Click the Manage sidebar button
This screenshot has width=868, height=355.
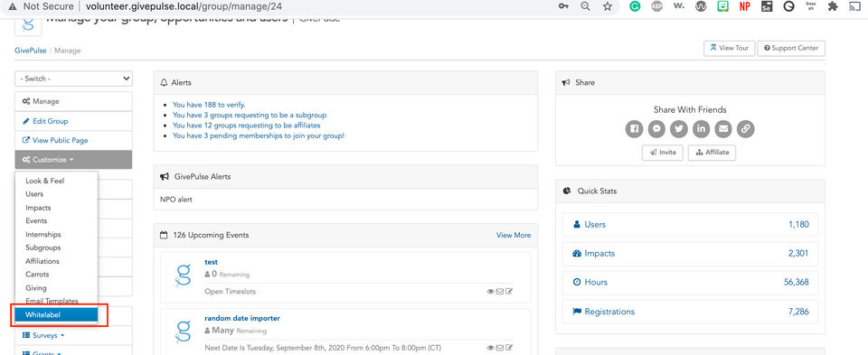pos(73,101)
